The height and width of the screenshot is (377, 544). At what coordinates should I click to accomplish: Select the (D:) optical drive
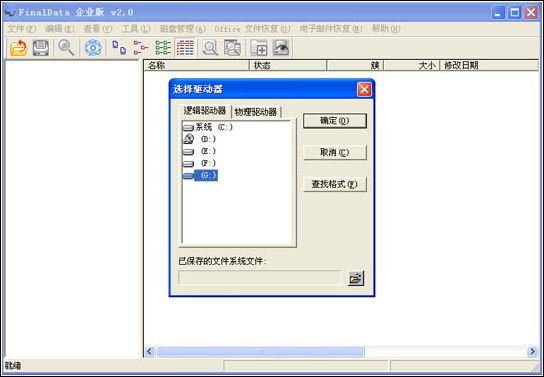199,139
